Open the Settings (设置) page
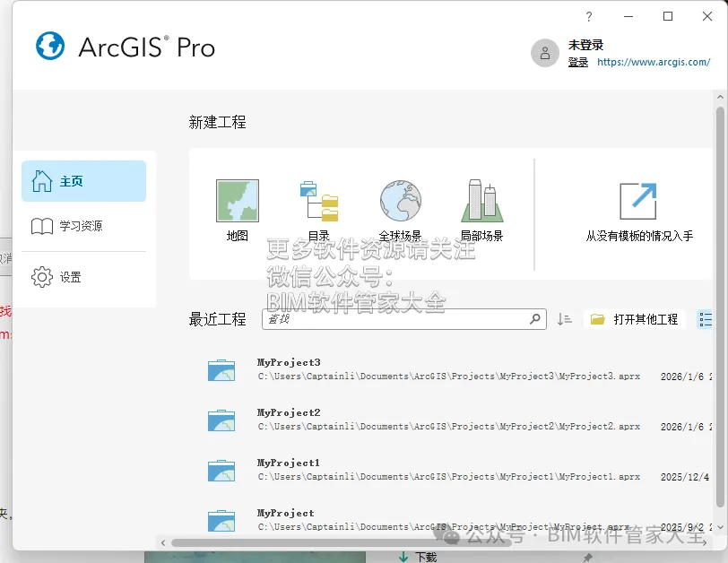The height and width of the screenshot is (563, 728). 83,277
